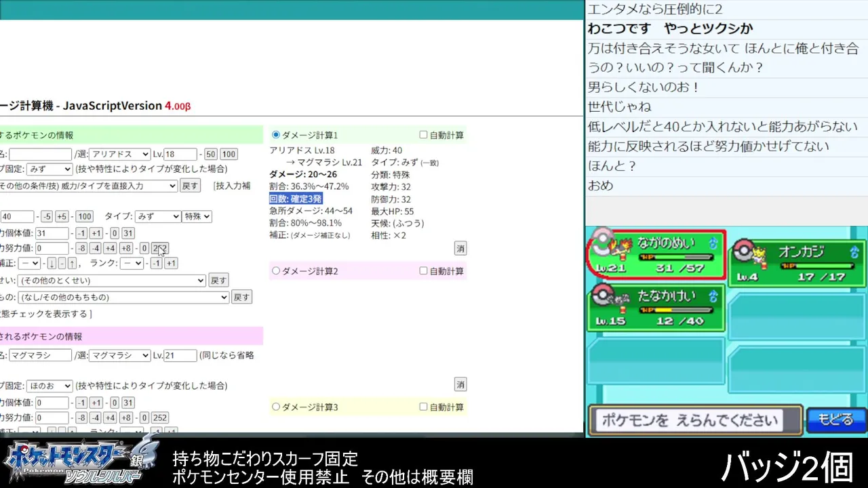Increase attacker EV with +8 button
This screenshot has width=868, height=488.
pyautogui.click(x=126, y=248)
